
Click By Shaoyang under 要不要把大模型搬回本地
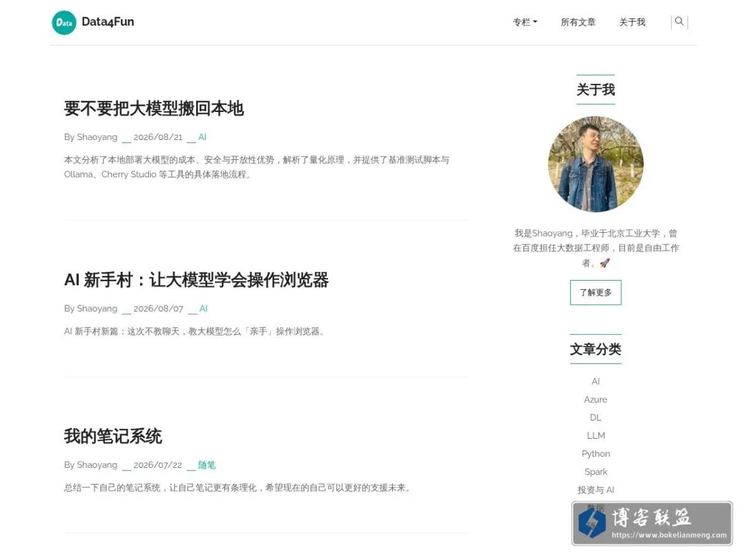pos(91,137)
